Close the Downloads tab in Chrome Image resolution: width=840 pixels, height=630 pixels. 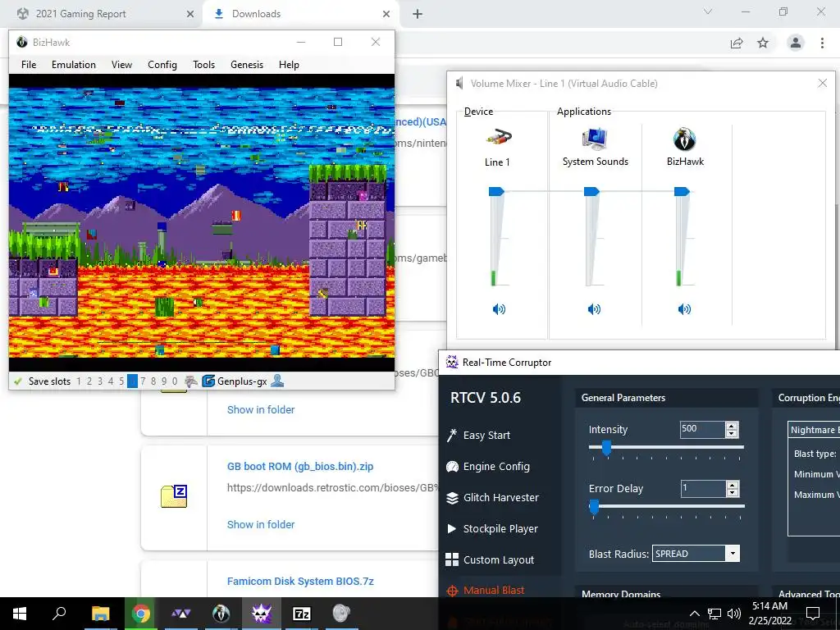pos(386,14)
